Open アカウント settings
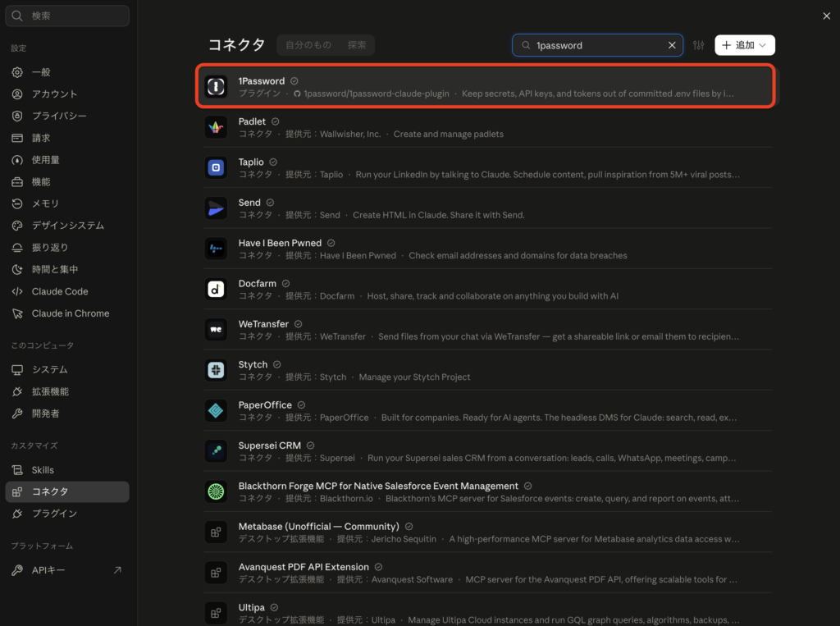The width and height of the screenshot is (840, 626). (x=67, y=94)
